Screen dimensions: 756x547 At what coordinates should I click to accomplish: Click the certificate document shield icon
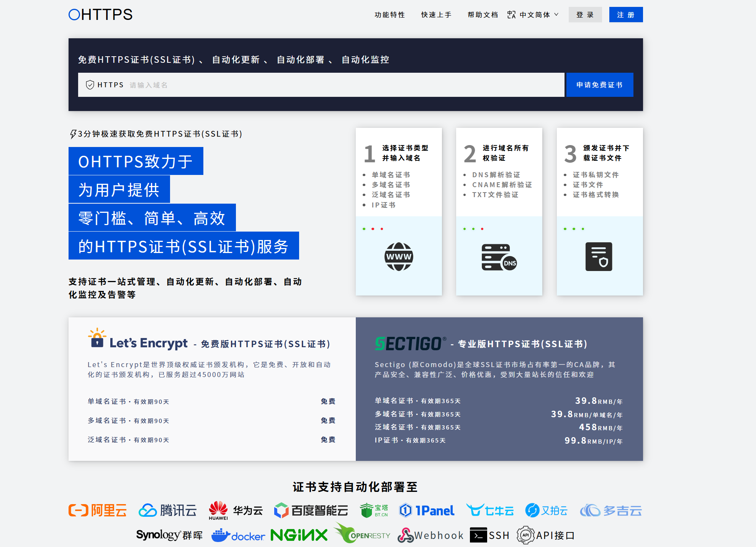[599, 256]
